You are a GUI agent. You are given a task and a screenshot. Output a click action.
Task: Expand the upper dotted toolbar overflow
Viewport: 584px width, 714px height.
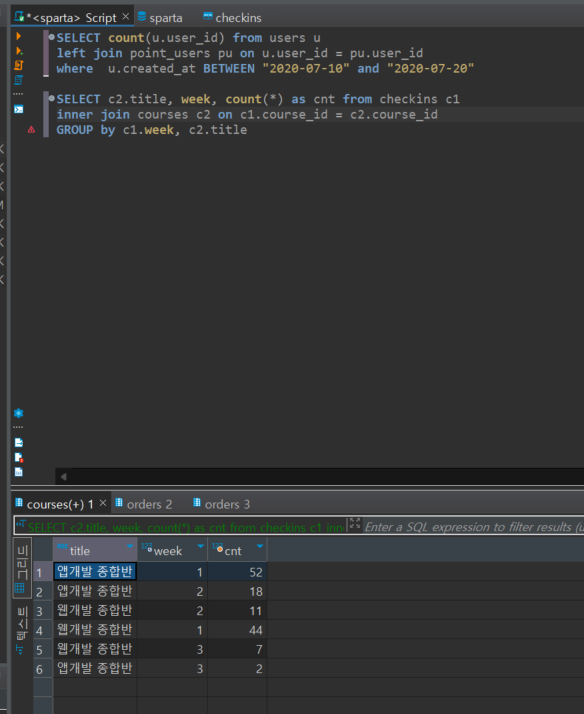point(18,94)
